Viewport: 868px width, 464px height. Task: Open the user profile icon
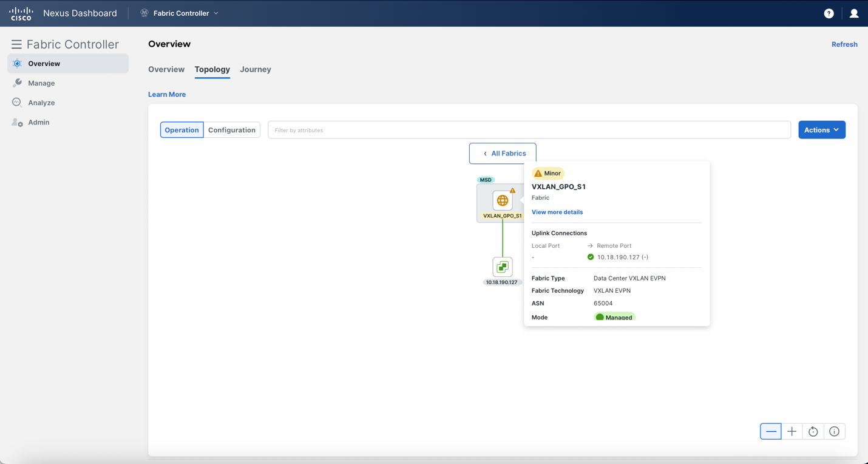(854, 13)
